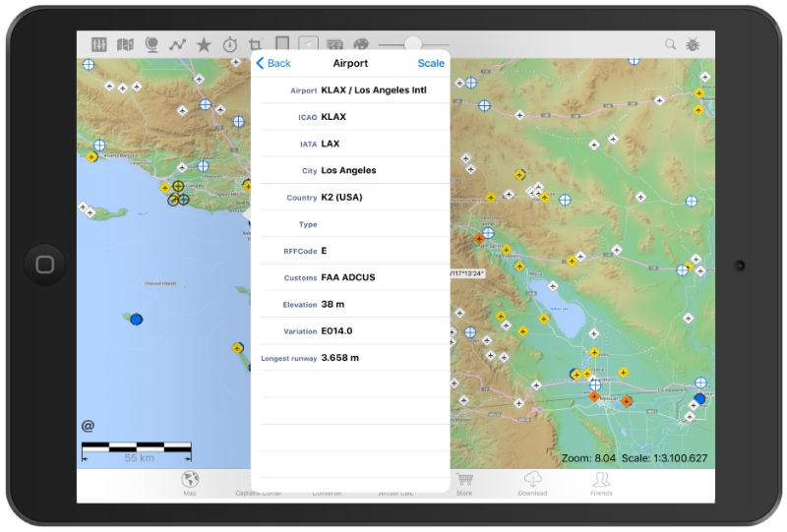Toggle the location arrow button

[308, 43]
